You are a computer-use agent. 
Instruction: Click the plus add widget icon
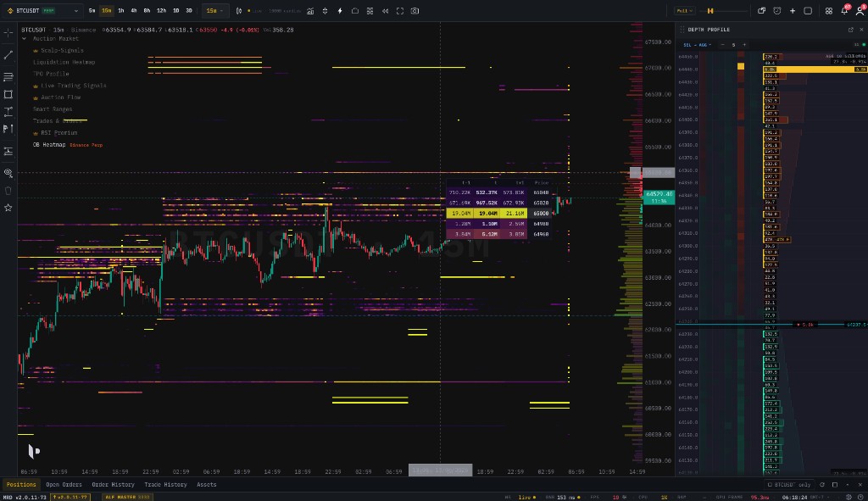pyautogui.click(x=793, y=11)
